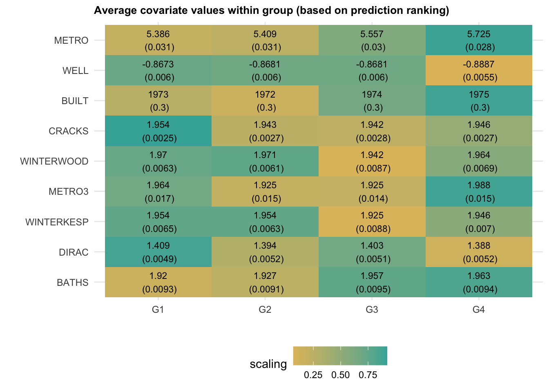Click the 0.50 legend tick label
The height and width of the screenshot is (392, 549).
(x=340, y=375)
